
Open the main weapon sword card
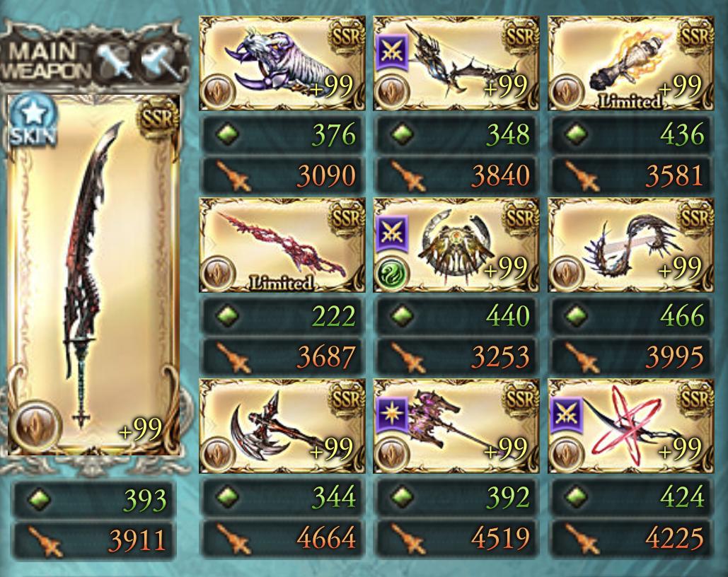pyautogui.click(x=94, y=275)
